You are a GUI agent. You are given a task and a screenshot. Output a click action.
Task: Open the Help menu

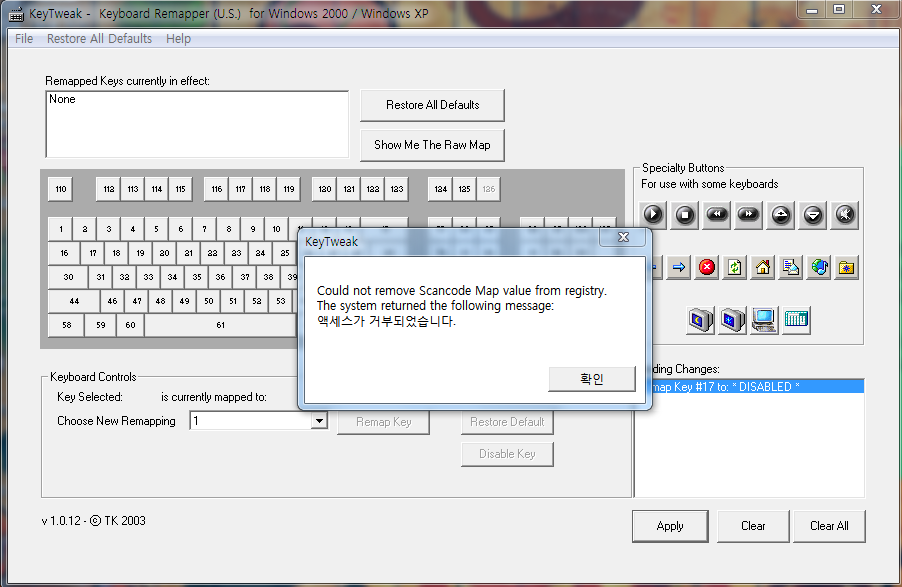click(178, 39)
